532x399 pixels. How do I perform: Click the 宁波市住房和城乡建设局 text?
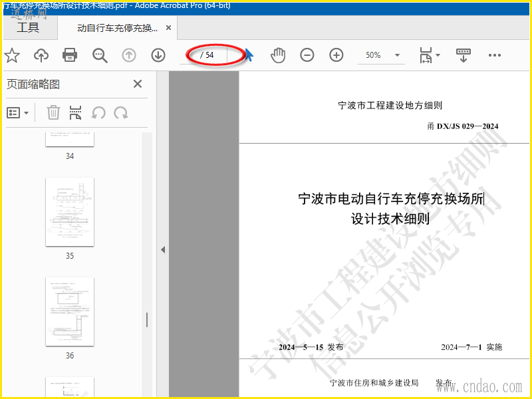click(x=374, y=383)
